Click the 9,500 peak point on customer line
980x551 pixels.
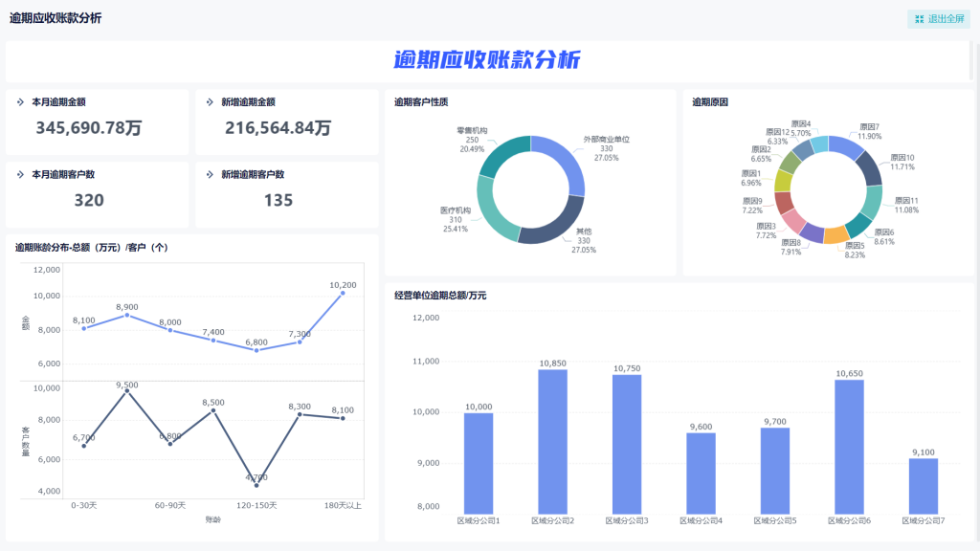[127, 392]
